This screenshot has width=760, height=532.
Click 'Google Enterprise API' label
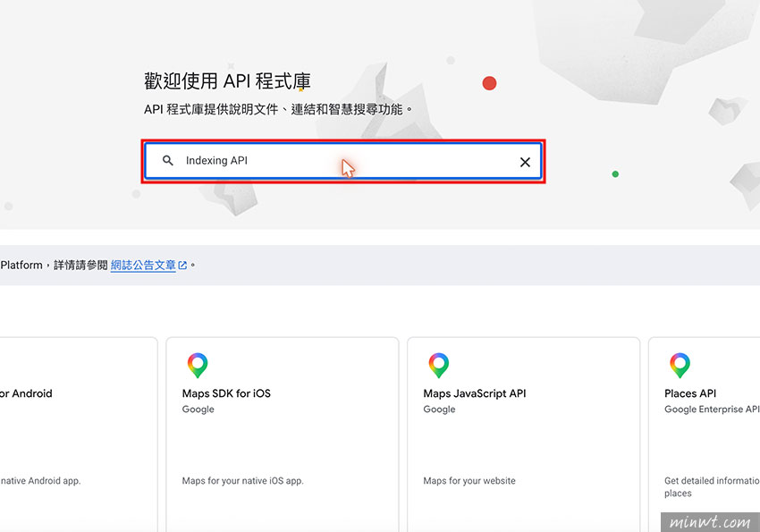pos(712,410)
